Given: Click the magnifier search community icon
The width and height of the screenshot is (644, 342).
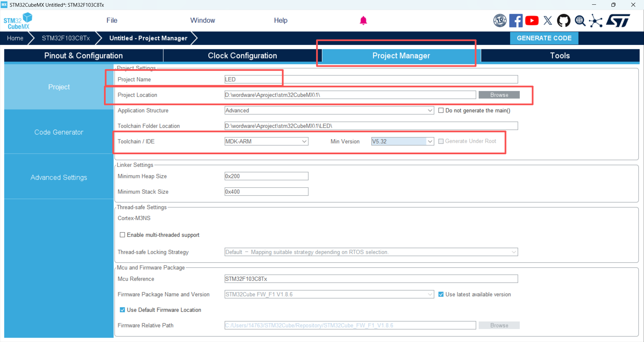Looking at the screenshot, I should pyautogui.click(x=580, y=21).
